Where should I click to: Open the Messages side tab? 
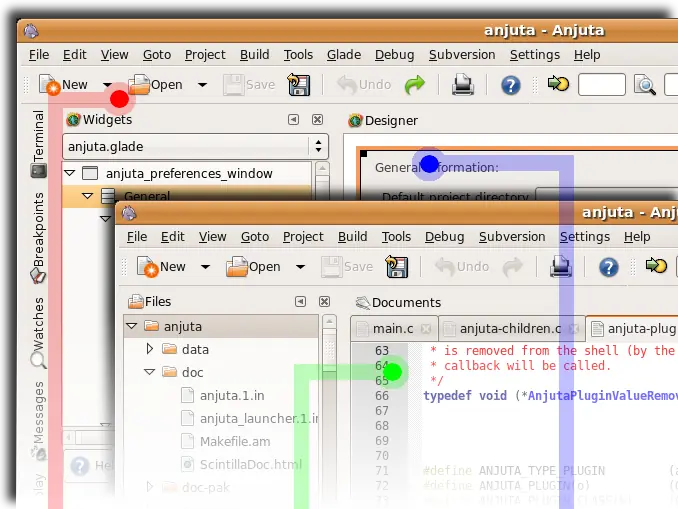[x=38, y=421]
